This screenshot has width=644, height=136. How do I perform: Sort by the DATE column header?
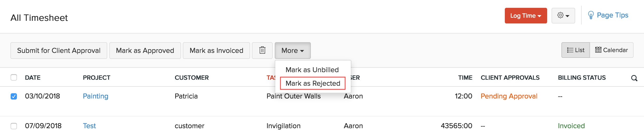pos(33,78)
